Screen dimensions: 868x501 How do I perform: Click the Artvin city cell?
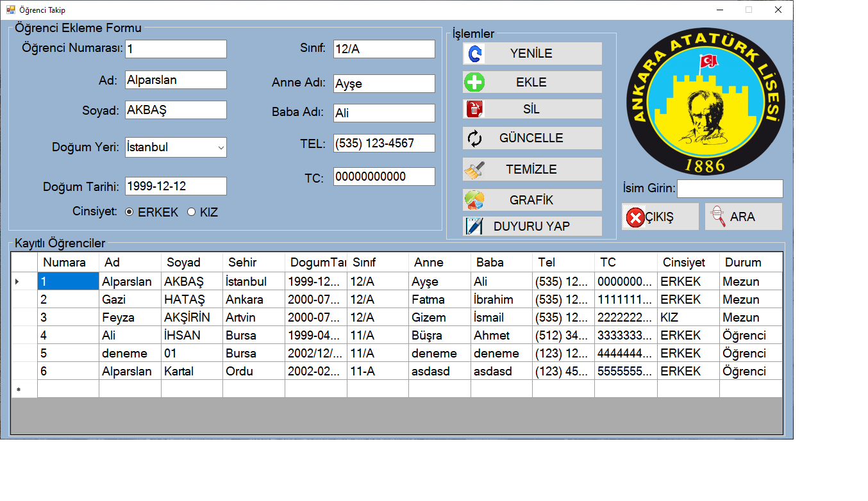254,317
